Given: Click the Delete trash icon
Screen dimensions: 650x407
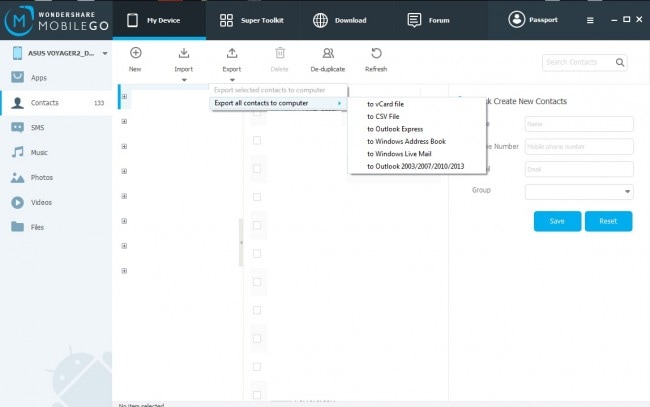Looking at the screenshot, I should pyautogui.click(x=280, y=53).
